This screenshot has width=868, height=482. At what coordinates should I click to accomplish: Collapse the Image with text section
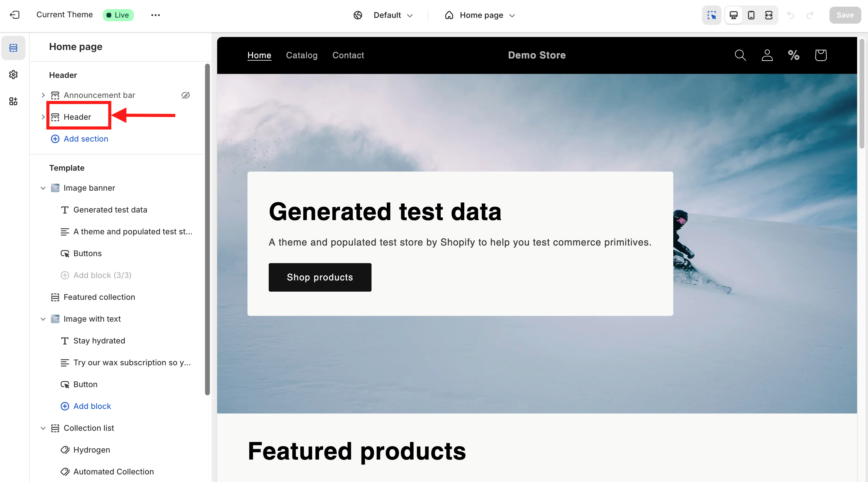click(x=43, y=319)
